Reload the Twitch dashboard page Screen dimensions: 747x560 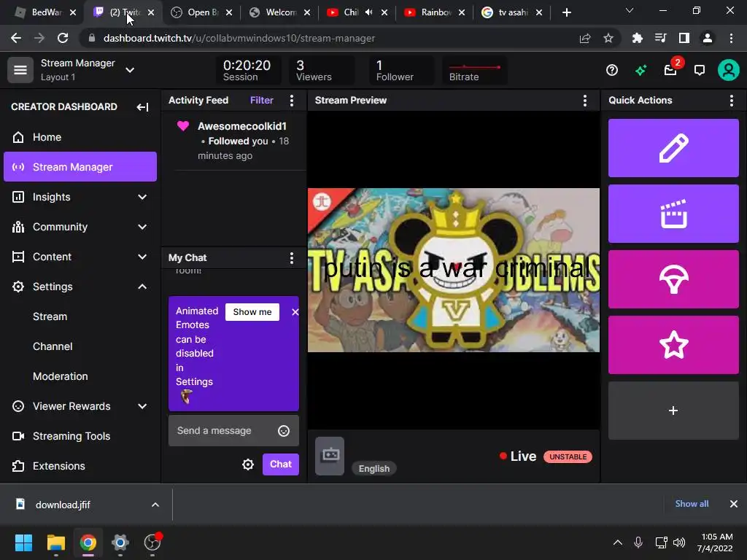click(63, 38)
